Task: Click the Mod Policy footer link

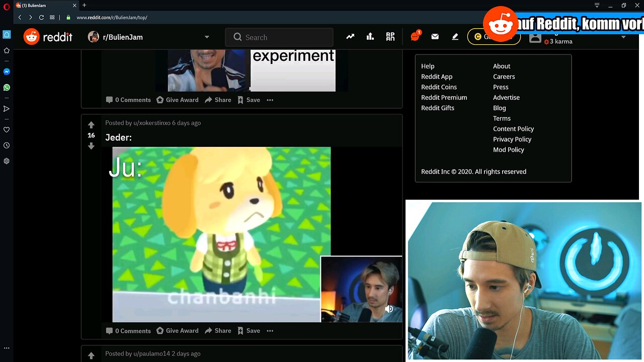Action: tap(509, 150)
